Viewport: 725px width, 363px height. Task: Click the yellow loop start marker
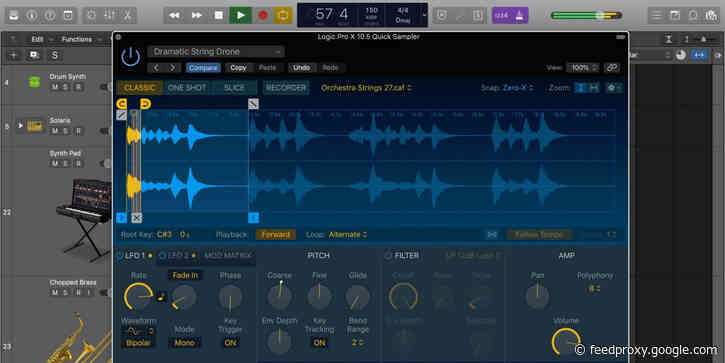tap(122, 104)
